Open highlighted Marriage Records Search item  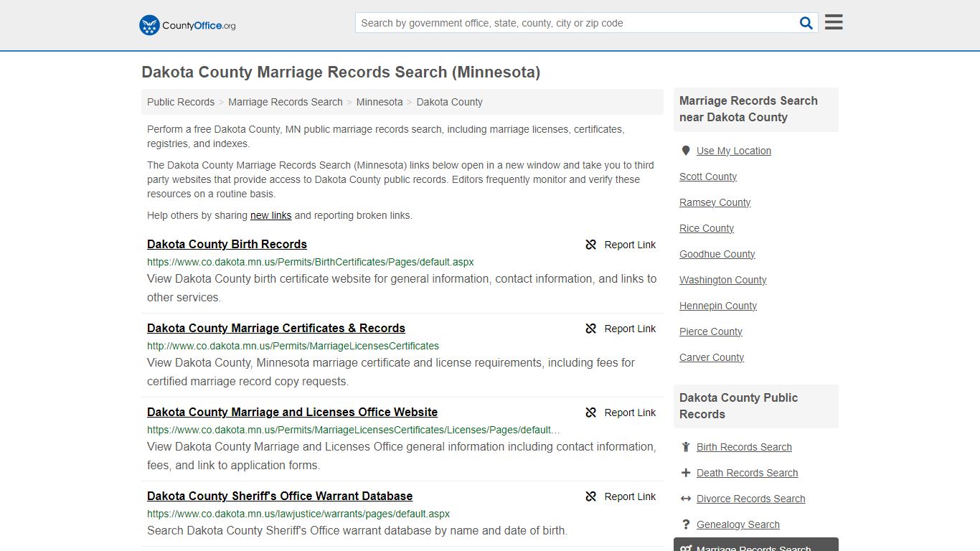point(756,545)
